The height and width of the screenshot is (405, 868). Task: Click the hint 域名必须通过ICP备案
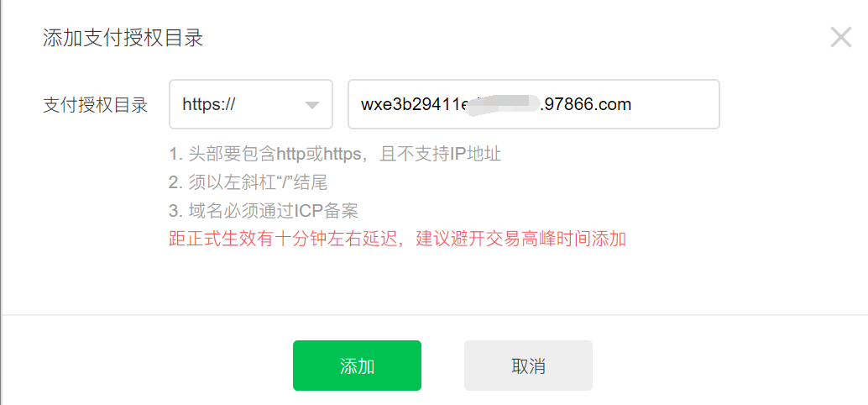tap(264, 211)
